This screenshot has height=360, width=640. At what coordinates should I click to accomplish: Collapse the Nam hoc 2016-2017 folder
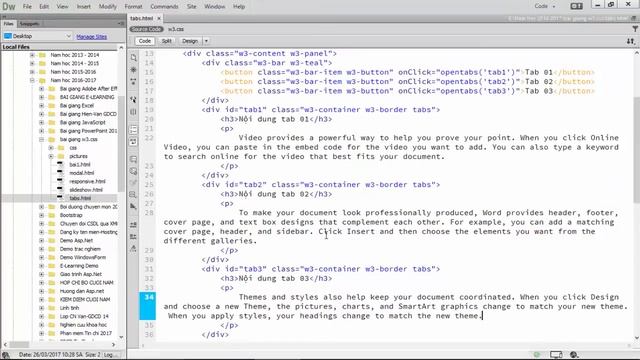[x=32, y=80]
